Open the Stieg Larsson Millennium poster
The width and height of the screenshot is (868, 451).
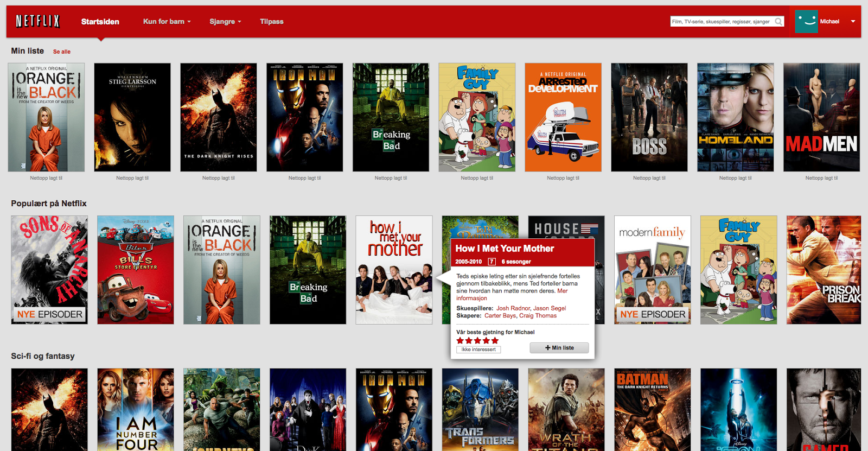coord(132,117)
